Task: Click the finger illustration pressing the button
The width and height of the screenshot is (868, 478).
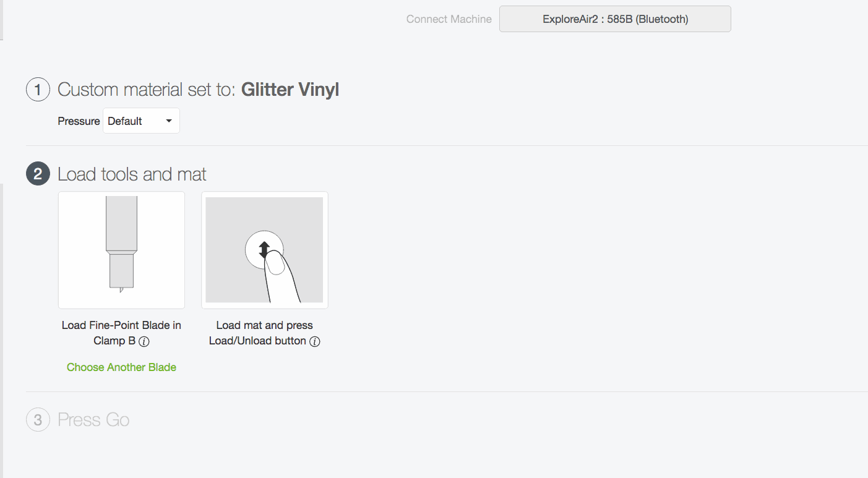Action: click(280, 278)
